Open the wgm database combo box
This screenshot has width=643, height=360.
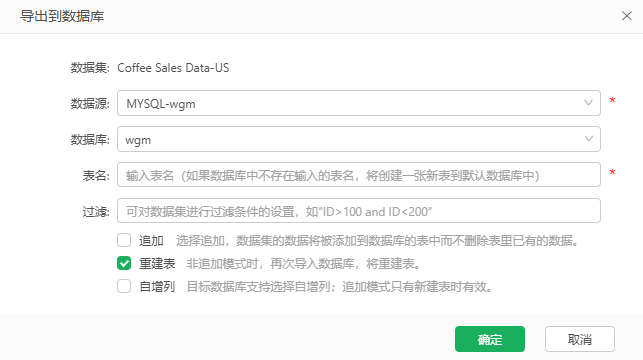359,139
